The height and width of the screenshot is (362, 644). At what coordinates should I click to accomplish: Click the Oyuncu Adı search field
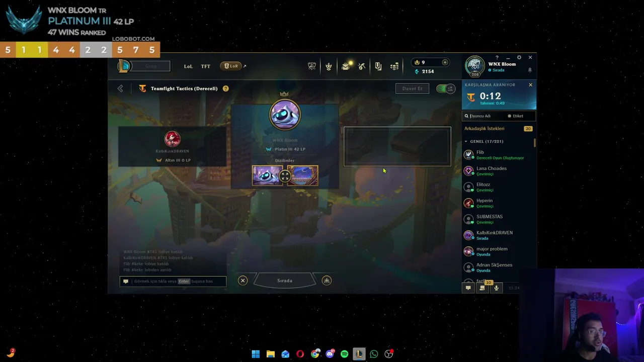[x=483, y=116]
